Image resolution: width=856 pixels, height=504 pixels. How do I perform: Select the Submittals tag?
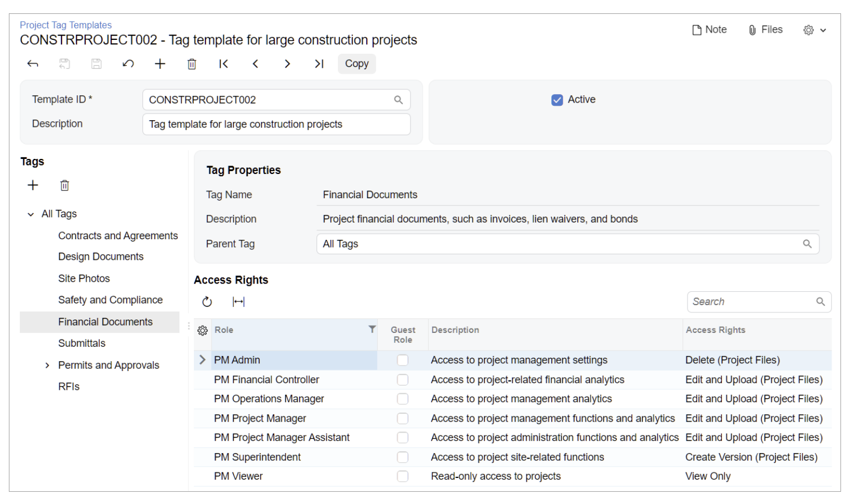(82, 343)
